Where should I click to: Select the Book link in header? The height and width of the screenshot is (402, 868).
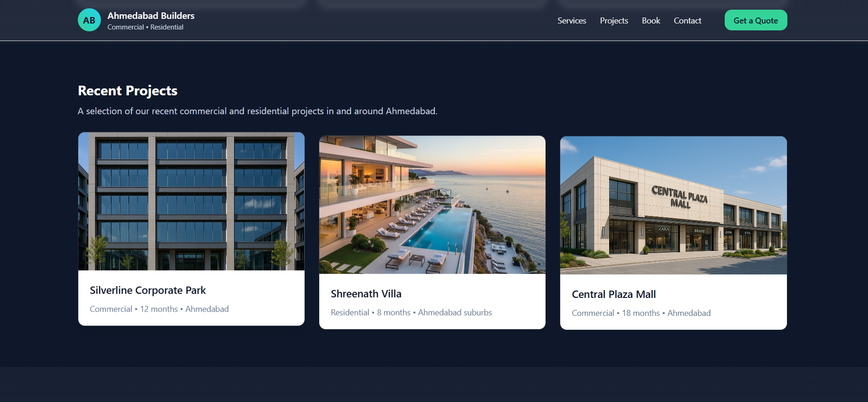pos(651,21)
